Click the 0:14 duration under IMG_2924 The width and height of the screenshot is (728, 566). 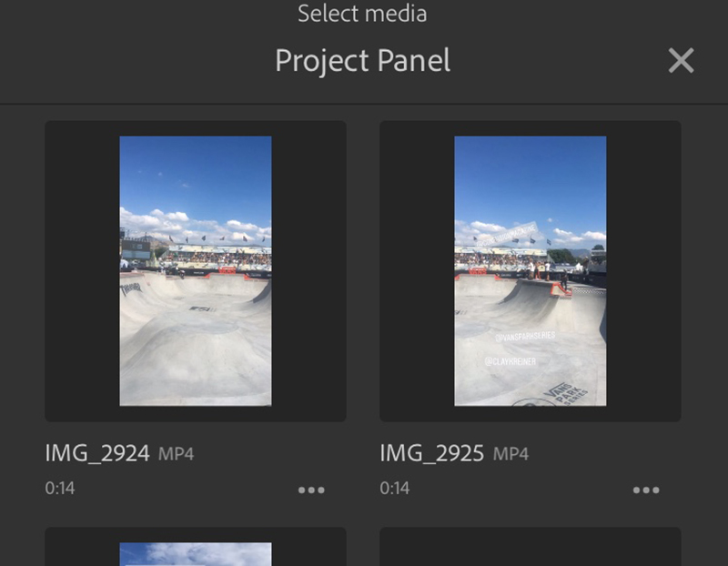click(60, 489)
